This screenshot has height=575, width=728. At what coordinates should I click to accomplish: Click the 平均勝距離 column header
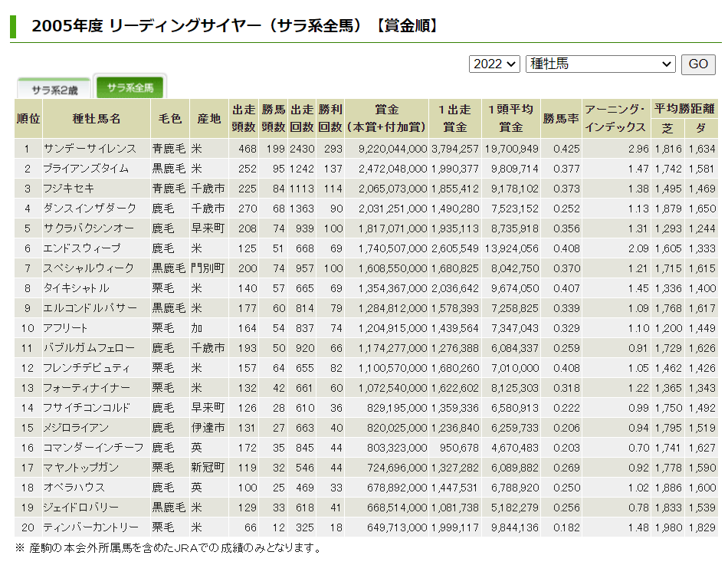(x=684, y=109)
